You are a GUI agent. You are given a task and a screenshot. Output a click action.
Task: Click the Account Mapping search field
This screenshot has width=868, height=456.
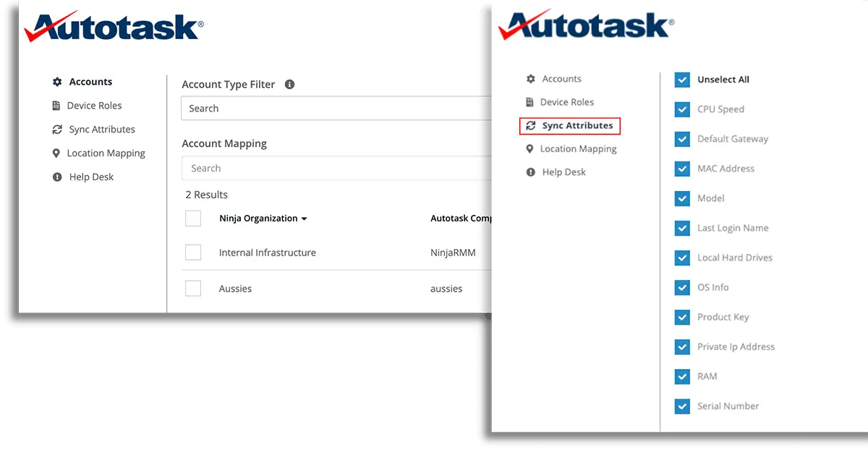(x=336, y=168)
